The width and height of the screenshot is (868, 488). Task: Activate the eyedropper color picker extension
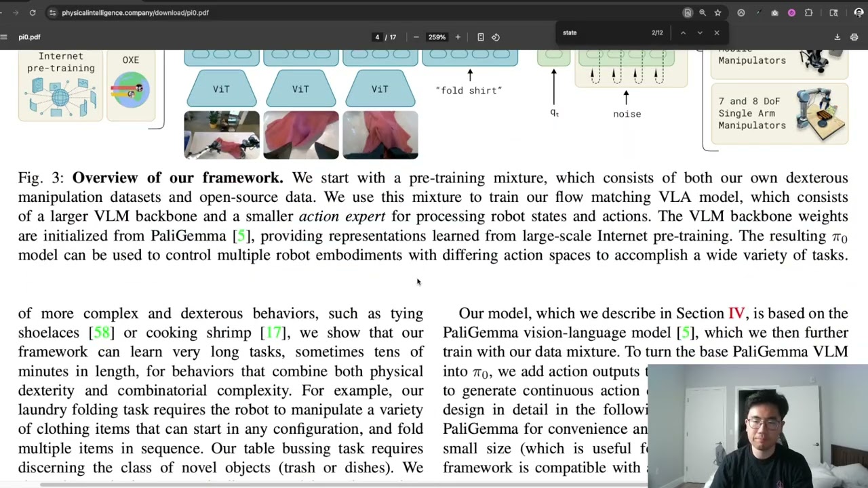click(758, 12)
